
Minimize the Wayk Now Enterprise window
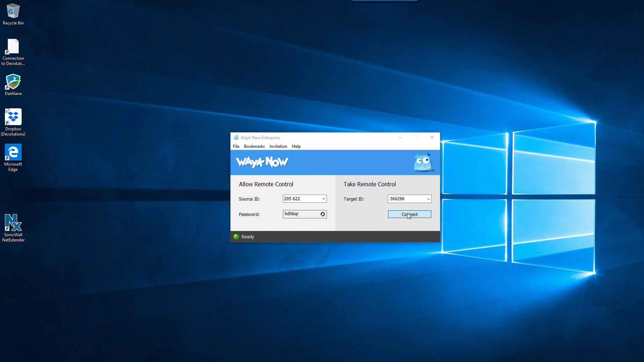(400, 138)
